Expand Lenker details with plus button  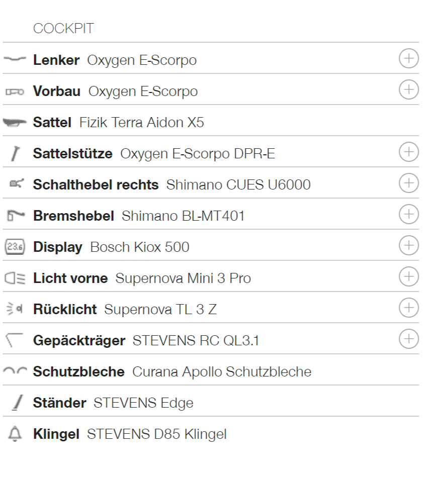point(409,58)
